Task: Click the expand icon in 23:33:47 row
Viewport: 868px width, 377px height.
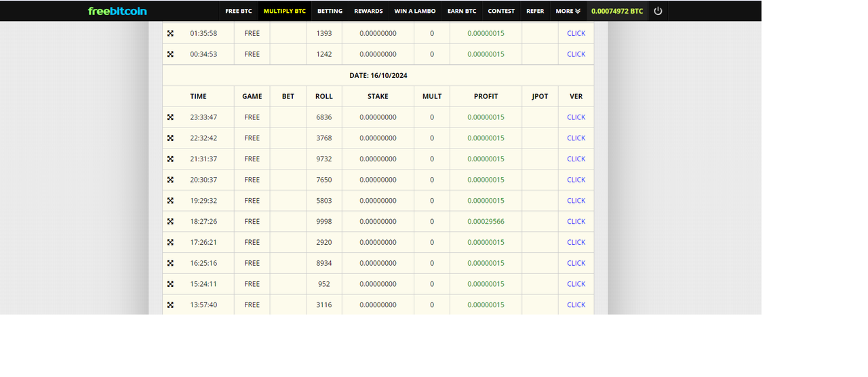Action: click(x=170, y=117)
